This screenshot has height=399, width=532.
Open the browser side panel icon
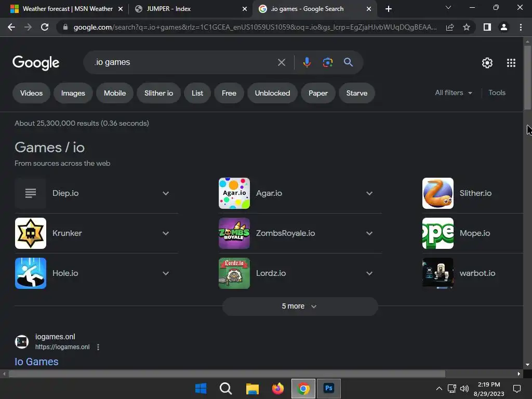click(487, 27)
